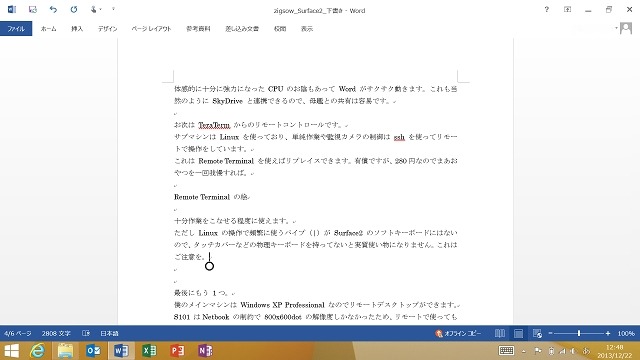Click the text Windows XP Professional
Viewport: 640px width, 360px height.
pyautogui.click(x=282, y=305)
